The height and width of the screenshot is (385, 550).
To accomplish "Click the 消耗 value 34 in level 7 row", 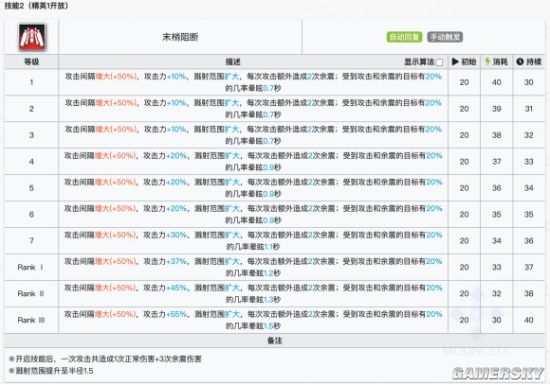I will 496,241.
